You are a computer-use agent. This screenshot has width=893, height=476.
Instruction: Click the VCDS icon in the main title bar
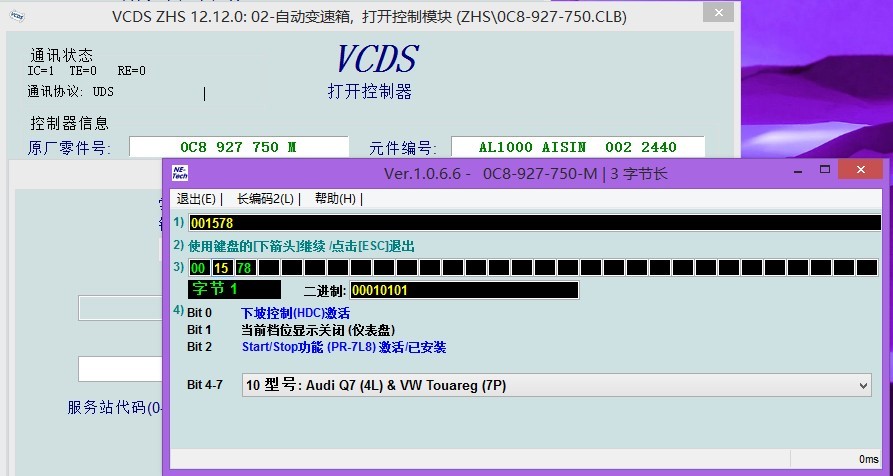click(17, 16)
